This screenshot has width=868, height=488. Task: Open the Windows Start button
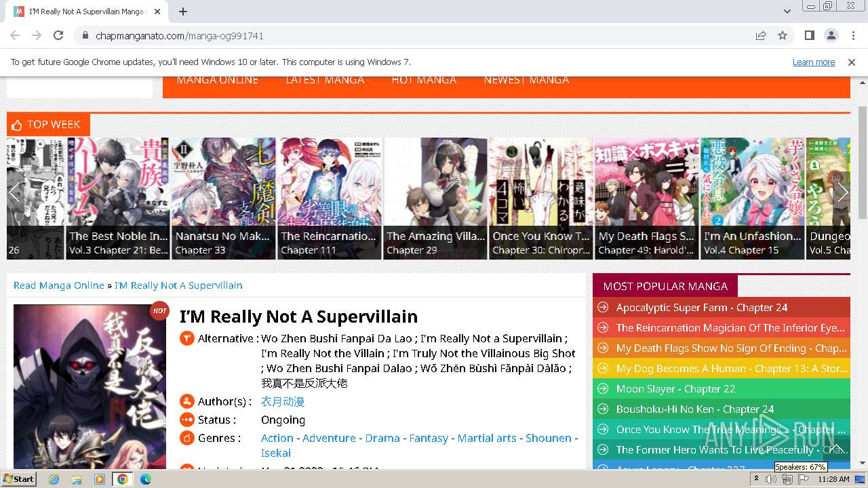pos(19,479)
